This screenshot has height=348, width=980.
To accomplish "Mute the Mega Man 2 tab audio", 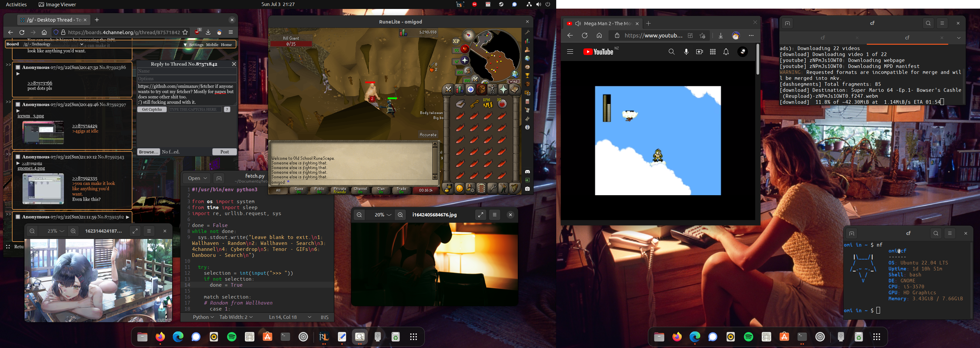I will pyautogui.click(x=578, y=24).
